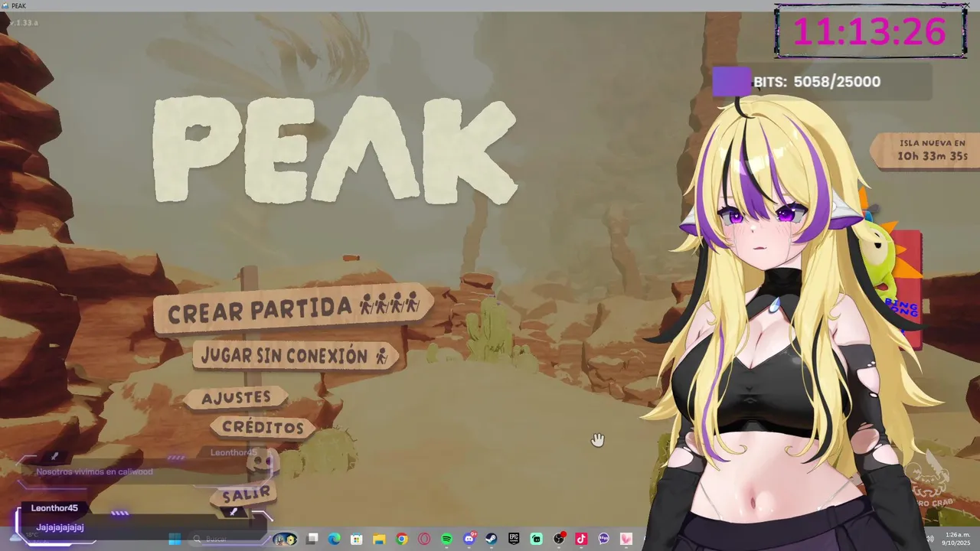
Task: Open the CRÉDITOS screen
Action: [x=263, y=428]
